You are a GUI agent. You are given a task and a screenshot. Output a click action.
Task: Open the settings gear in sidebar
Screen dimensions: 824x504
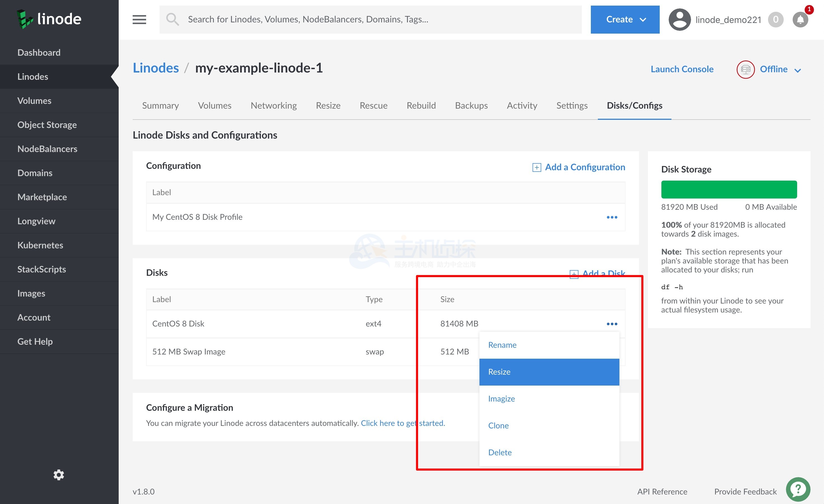click(x=59, y=475)
